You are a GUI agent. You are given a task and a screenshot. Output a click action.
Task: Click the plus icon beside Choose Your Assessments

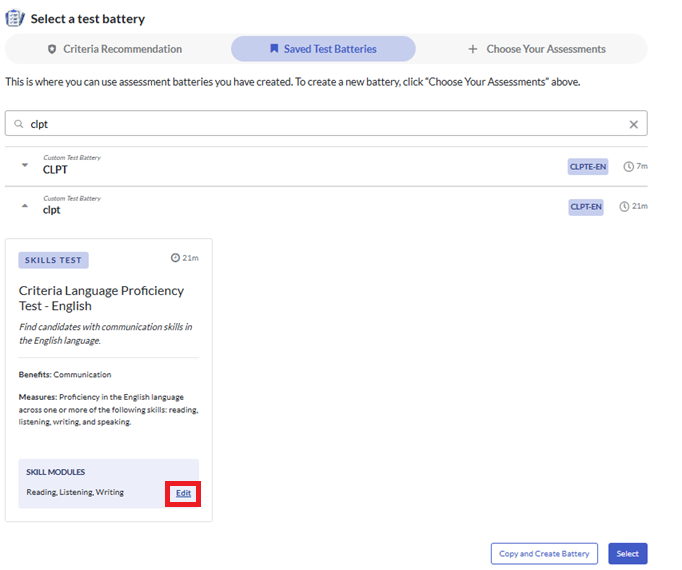(x=473, y=49)
